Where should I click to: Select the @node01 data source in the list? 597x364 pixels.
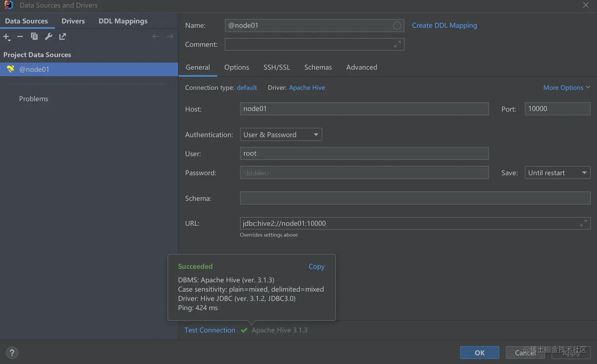tap(89, 69)
